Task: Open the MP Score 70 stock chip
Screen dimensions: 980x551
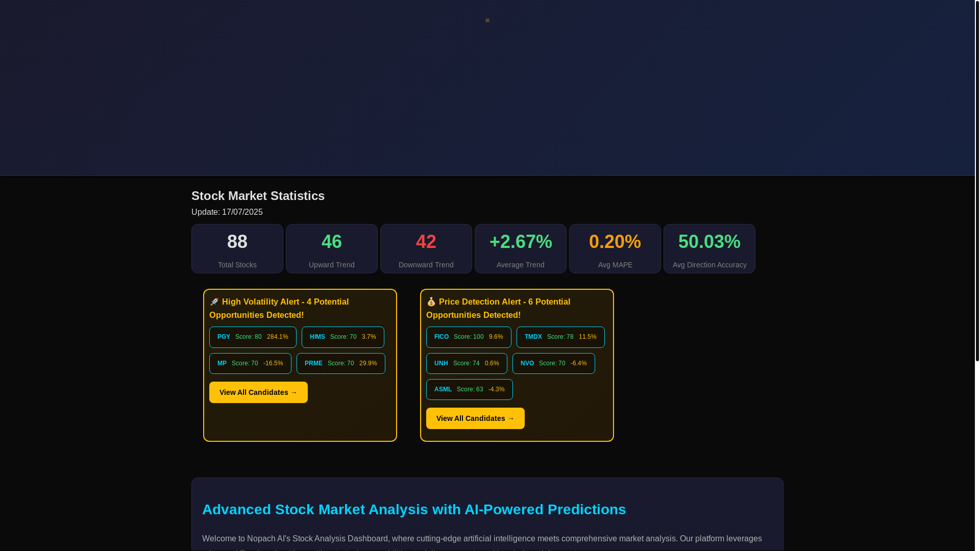Action: [x=250, y=364]
